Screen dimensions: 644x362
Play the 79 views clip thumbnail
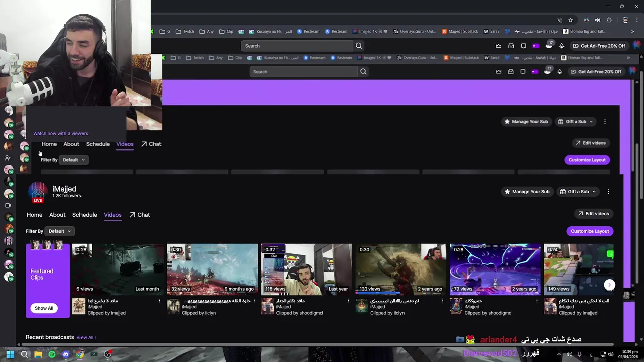click(495, 269)
